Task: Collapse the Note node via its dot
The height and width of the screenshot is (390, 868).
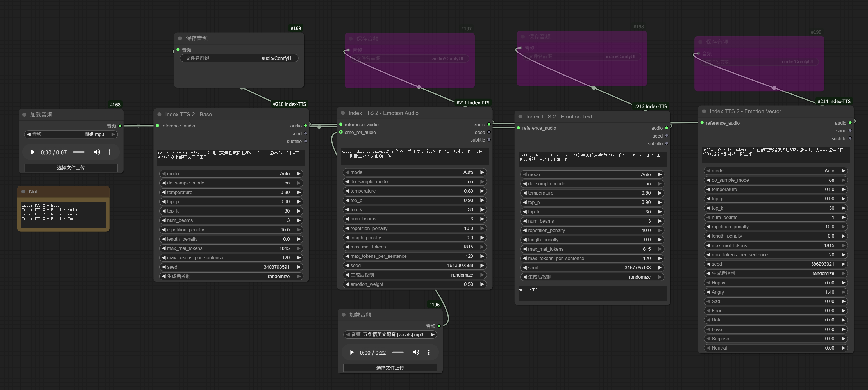Action: point(24,192)
